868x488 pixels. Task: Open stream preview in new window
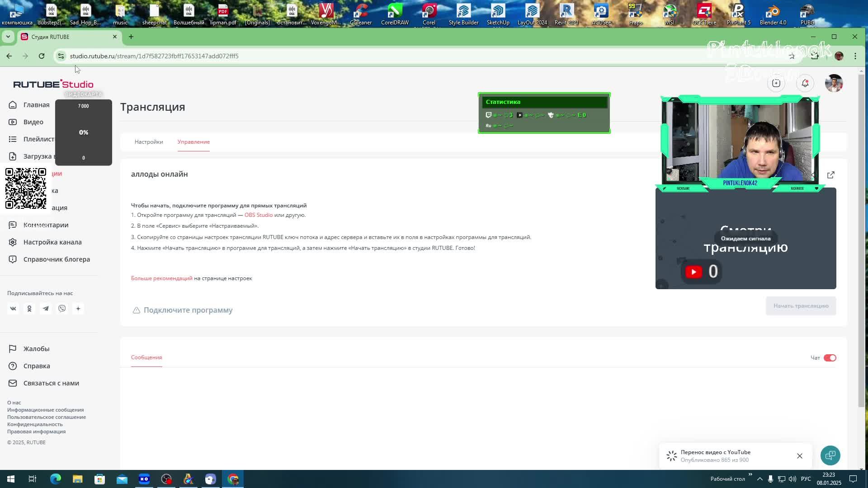(830, 175)
